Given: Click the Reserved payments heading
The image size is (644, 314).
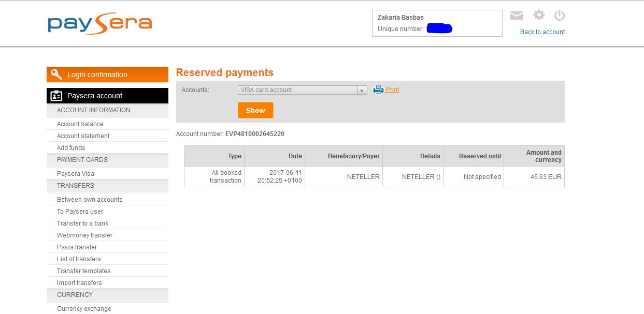Looking at the screenshot, I should coord(225,72).
